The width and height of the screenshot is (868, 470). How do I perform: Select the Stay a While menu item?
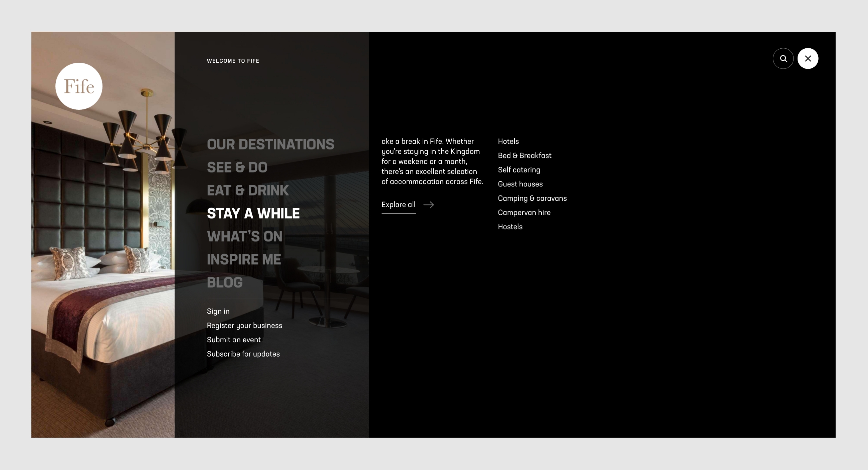pyautogui.click(x=253, y=213)
